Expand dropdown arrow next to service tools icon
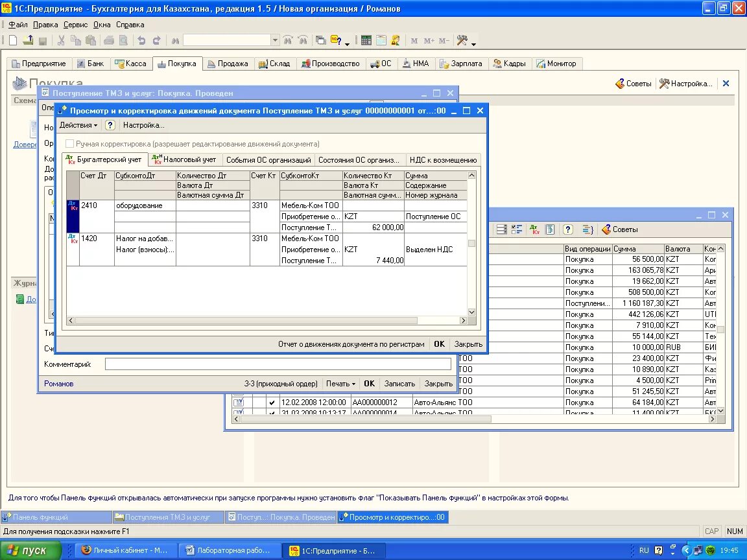Image resolution: width=747 pixels, height=560 pixels. 473,44
